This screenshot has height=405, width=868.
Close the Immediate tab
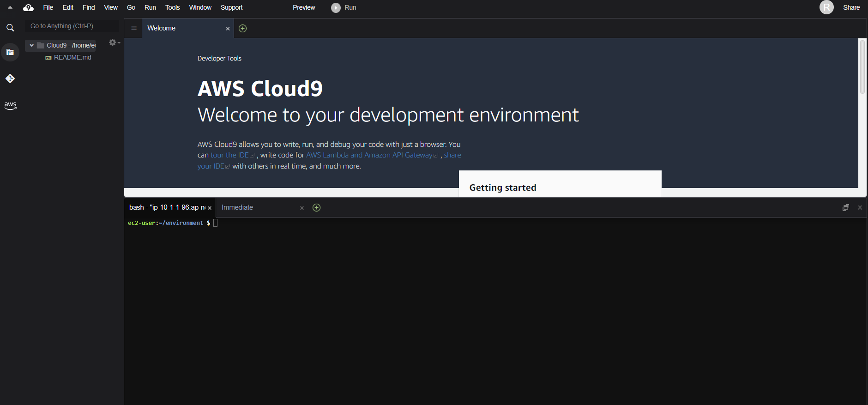point(302,208)
